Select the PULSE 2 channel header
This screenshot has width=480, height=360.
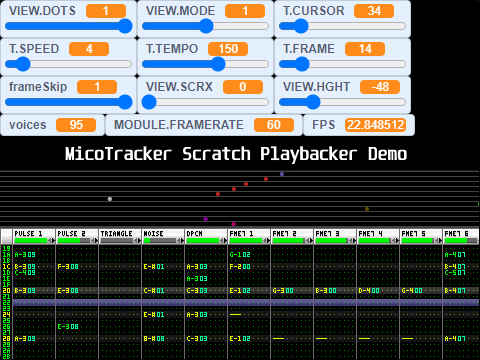pos(77,237)
